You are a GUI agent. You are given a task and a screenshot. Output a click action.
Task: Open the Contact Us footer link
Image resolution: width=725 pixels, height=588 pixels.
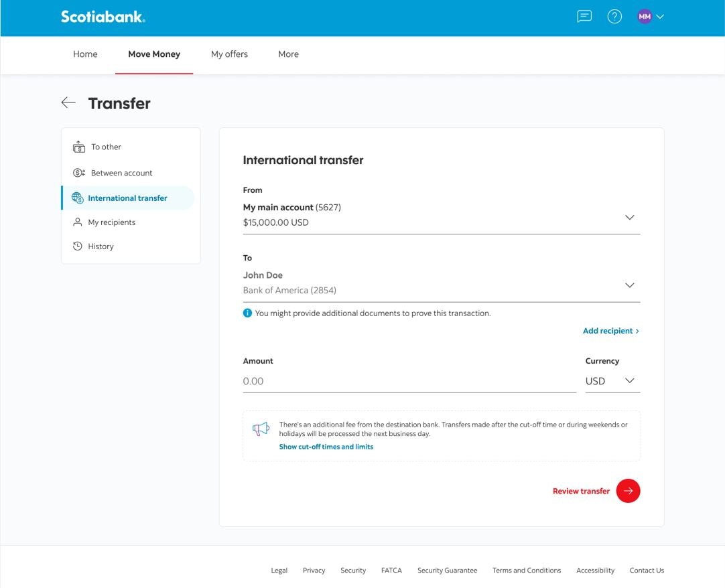pyautogui.click(x=647, y=571)
